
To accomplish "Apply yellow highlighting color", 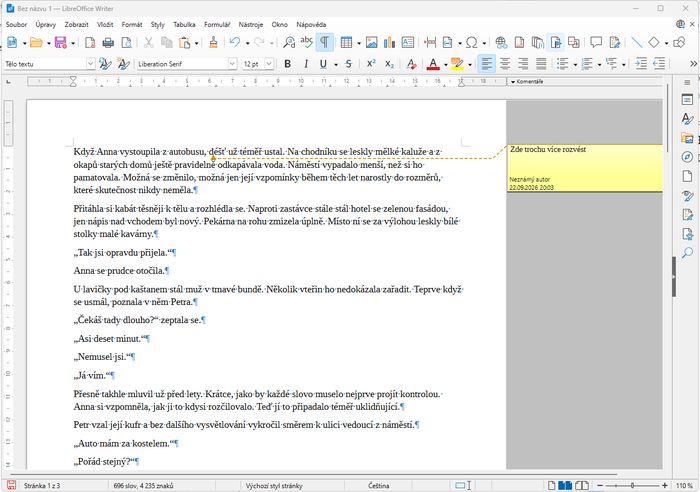I will pyautogui.click(x=457, y=64).
